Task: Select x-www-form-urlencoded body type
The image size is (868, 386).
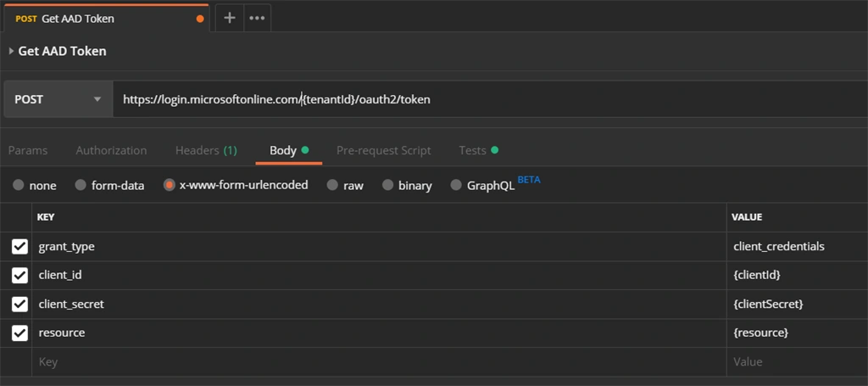Action: click(169, 185)
